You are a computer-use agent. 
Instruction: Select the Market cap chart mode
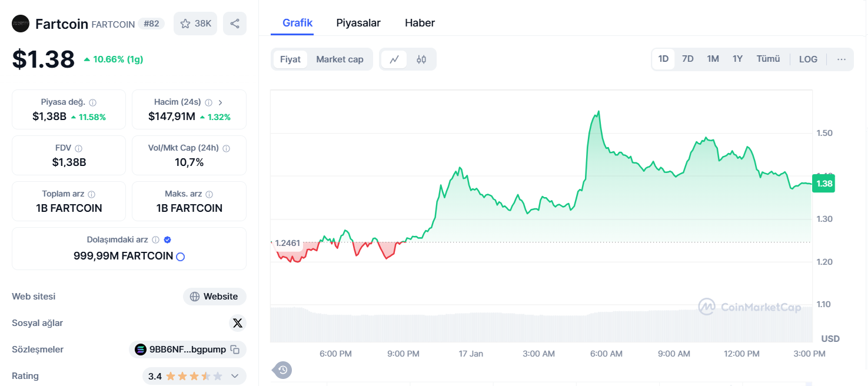(340, 59)
